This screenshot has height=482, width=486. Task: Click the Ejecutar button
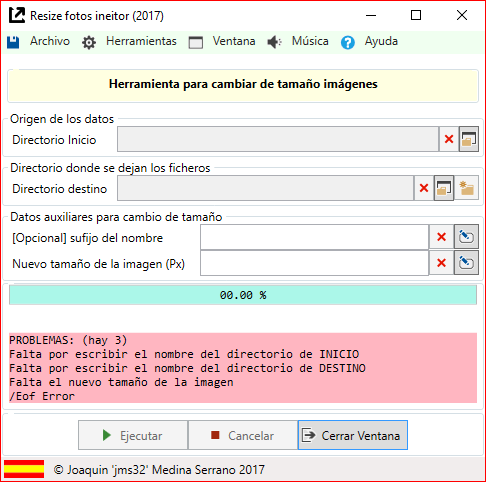[x=133, y=435]
